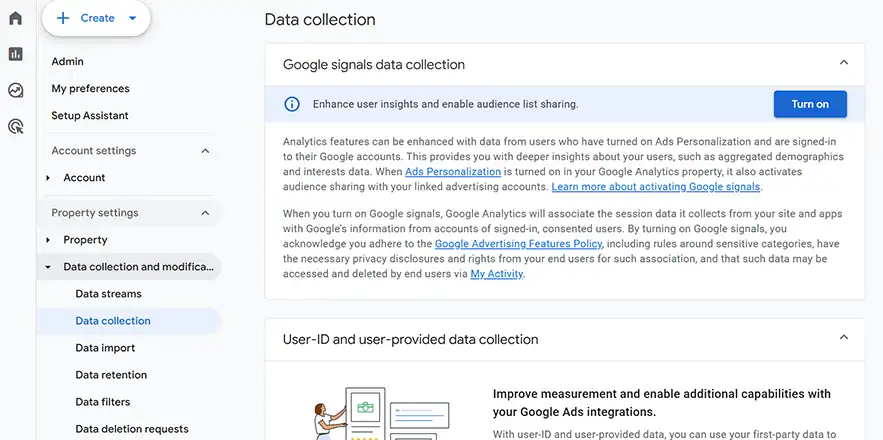Image resolution: width=883 pixels, height=440 pixels.
Task: Open the Admin menu item
Action: click(x=68, y=61)
